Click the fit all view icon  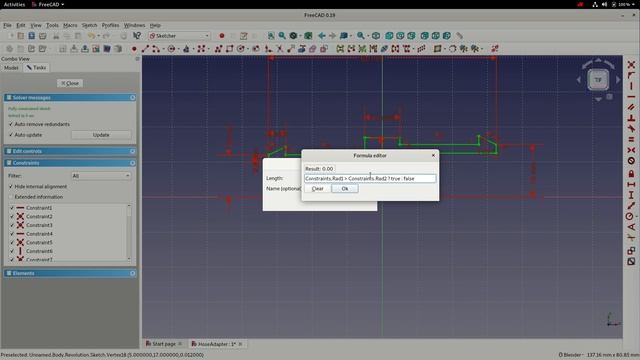[x=271, y=36]
